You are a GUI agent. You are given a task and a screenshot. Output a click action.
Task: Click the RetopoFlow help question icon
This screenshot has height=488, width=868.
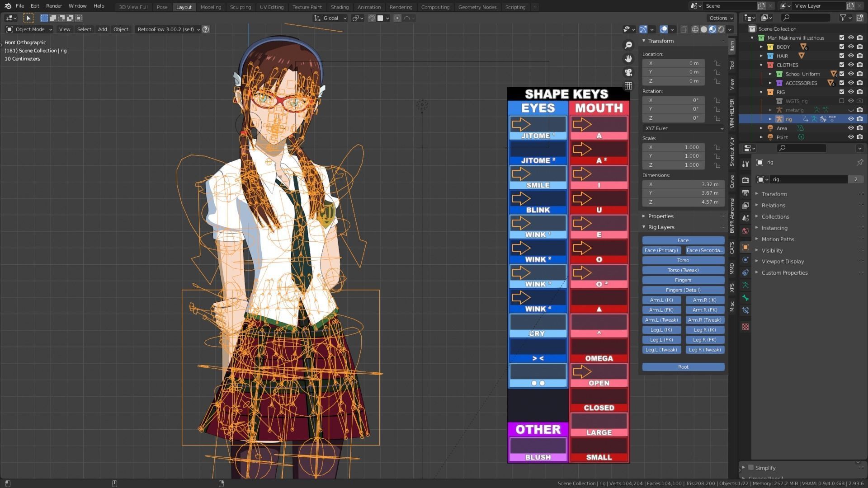click(x=206, y=29)
